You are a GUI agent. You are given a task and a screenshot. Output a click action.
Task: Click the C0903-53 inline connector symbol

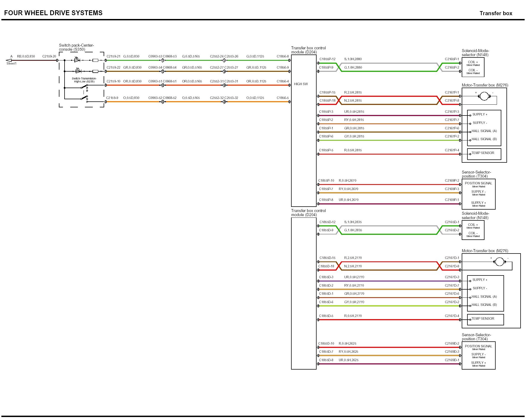162,60
